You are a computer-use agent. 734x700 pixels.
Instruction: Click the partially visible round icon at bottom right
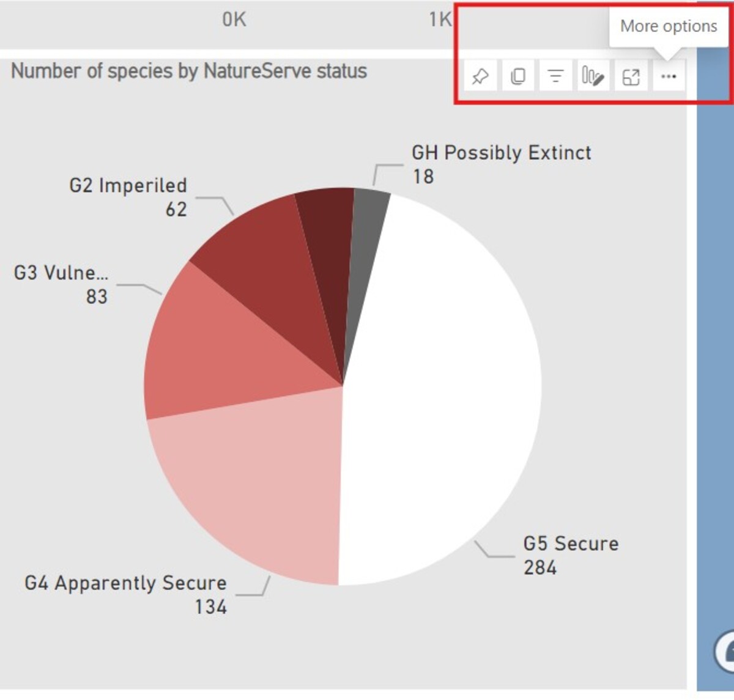(x=725, y=652)
